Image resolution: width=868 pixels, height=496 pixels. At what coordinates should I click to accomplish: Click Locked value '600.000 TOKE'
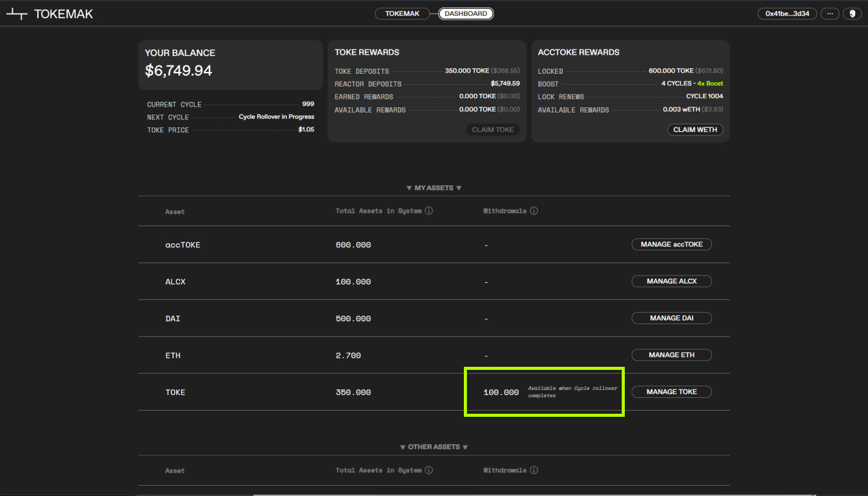pyautogui.click(x=671, y=71)
